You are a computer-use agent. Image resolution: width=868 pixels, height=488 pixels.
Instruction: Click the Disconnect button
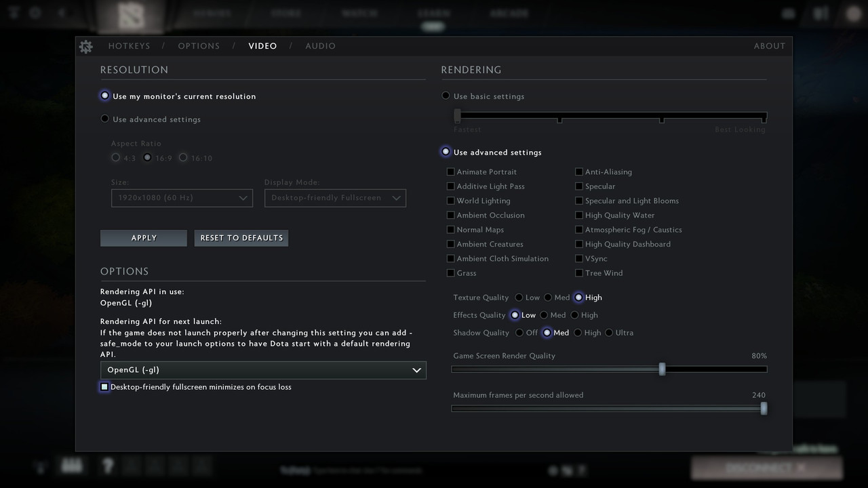(767, 468)
